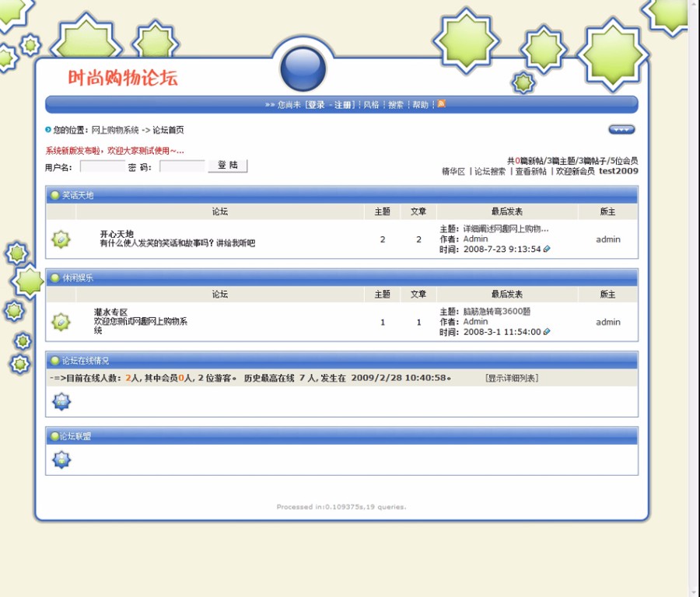The image size is (700, 597).
Task: Open the 精华区 link
Action: click(453, 171)
